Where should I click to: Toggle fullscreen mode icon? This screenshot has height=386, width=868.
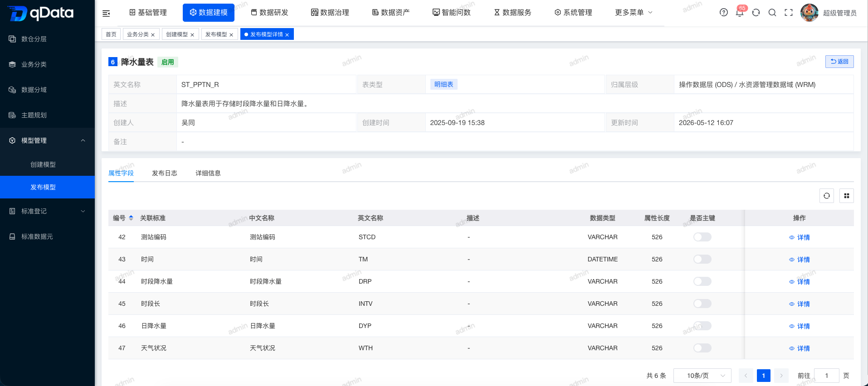pyautogui.click(x=789, y=12)
